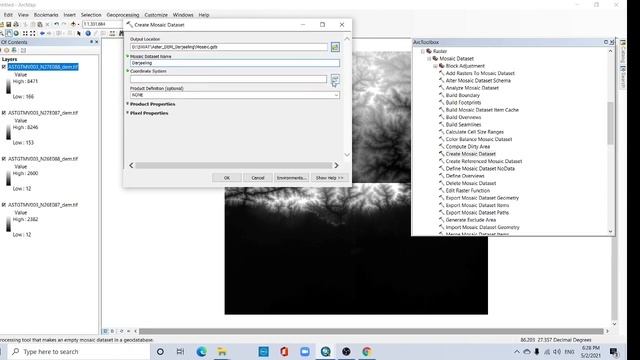
Task: Open Task View on taskbar
Action: (180, 351)
